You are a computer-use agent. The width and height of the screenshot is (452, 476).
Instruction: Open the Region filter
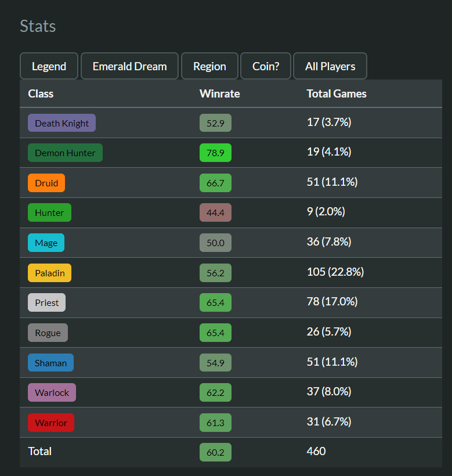[209, 66]
